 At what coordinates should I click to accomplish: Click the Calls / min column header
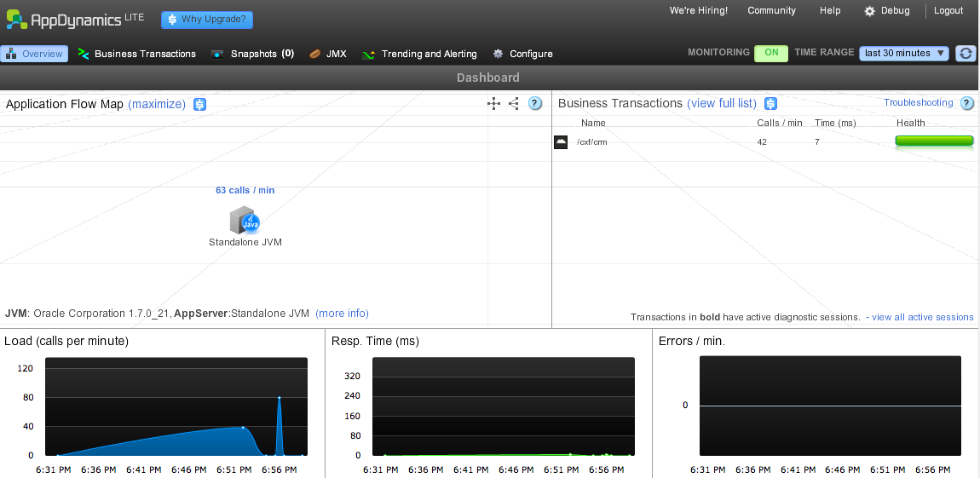point(780,123)
